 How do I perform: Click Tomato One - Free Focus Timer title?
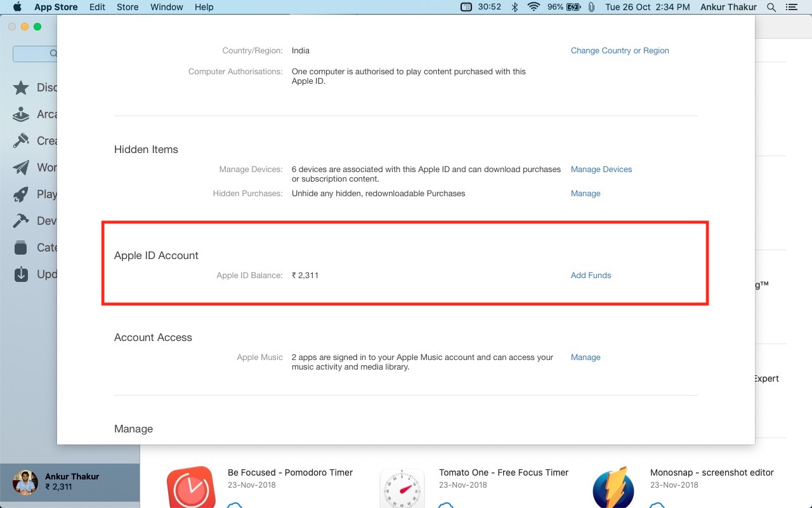click(504, 472)
